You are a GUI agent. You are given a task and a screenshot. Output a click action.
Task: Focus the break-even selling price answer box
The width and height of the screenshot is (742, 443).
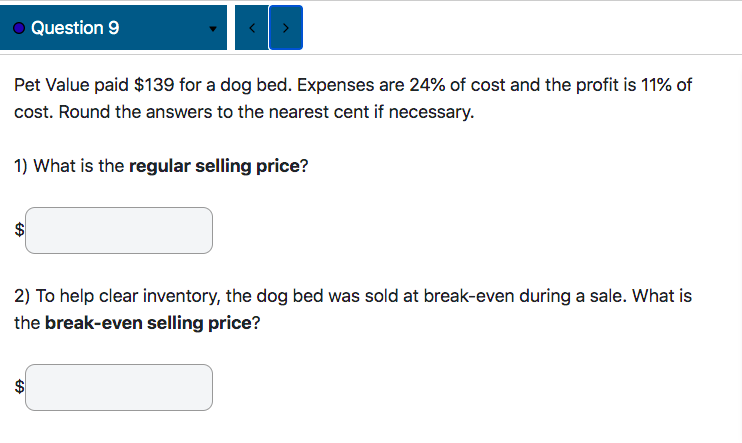click(119, 387)
